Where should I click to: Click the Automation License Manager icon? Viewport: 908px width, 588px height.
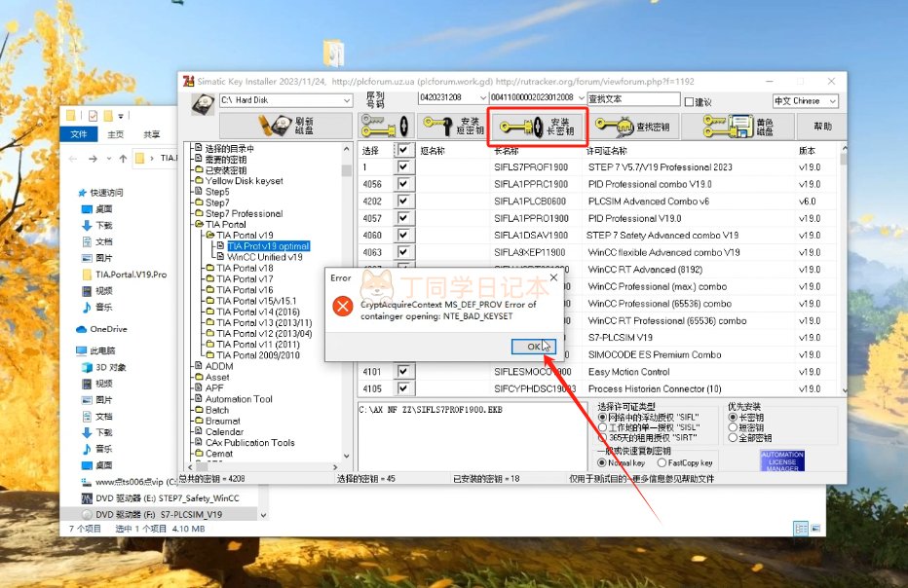tap(781, 460)
